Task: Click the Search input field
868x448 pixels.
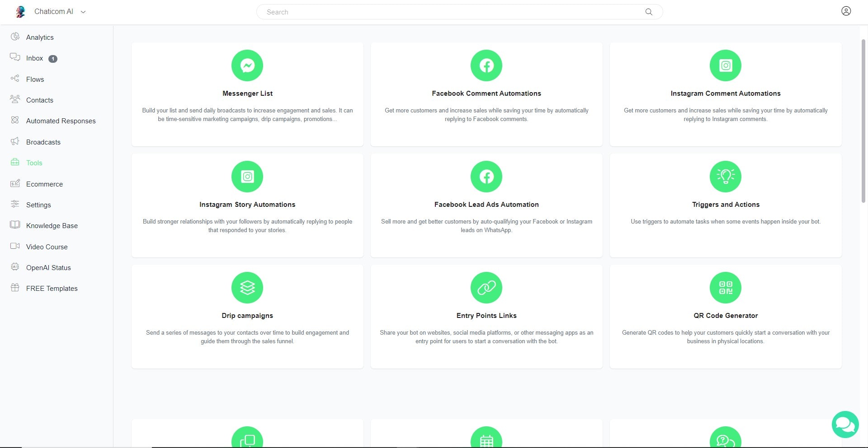Action: [459, 12]
